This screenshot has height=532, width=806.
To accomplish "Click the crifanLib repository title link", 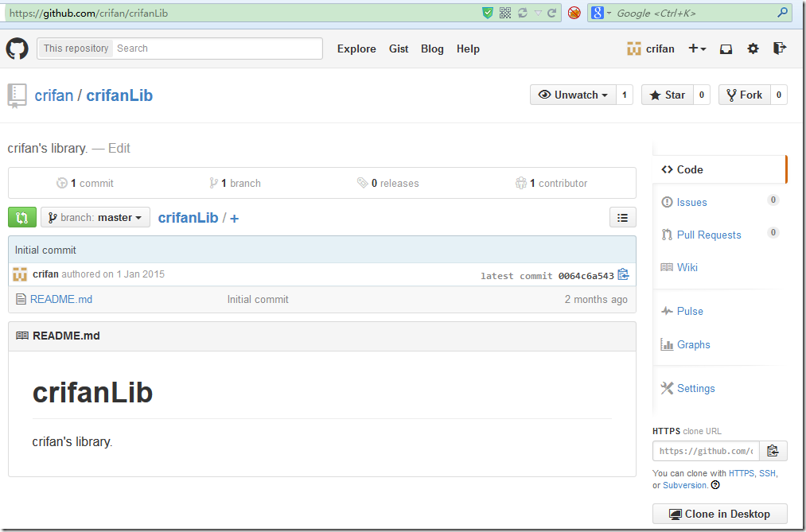I will 119,95.
